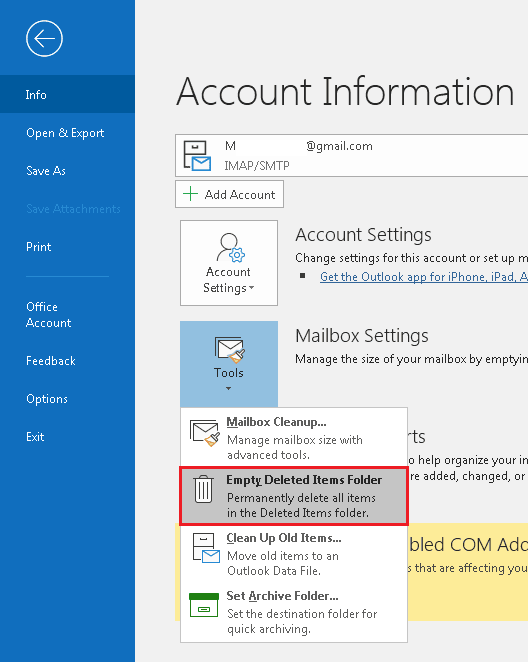The width and height of the screenshot is (528, 662).
Task: Open the Get the Outlook app link
Action: 424,277
